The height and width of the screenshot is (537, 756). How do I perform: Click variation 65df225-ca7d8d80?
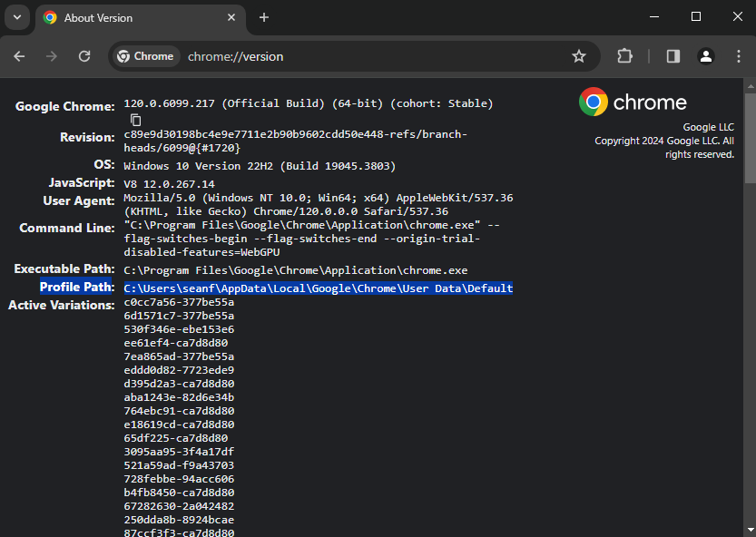click(x=175, y=438)
